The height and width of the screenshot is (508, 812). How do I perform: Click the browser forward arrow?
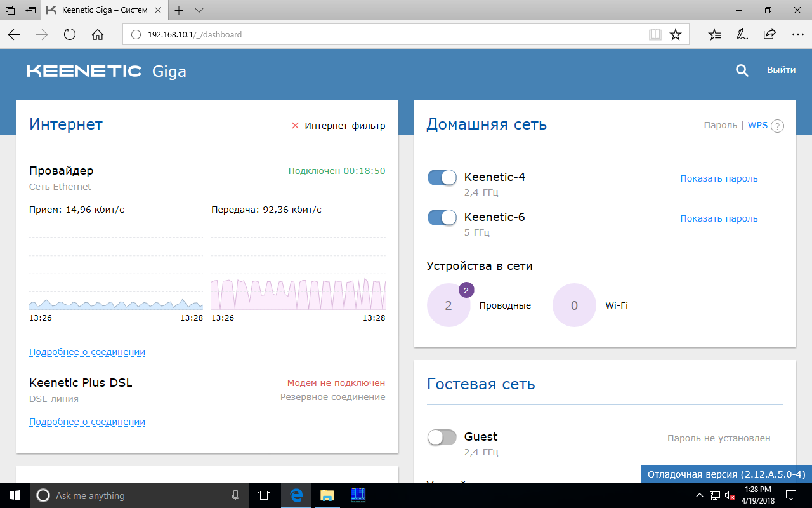click(42, 35)
